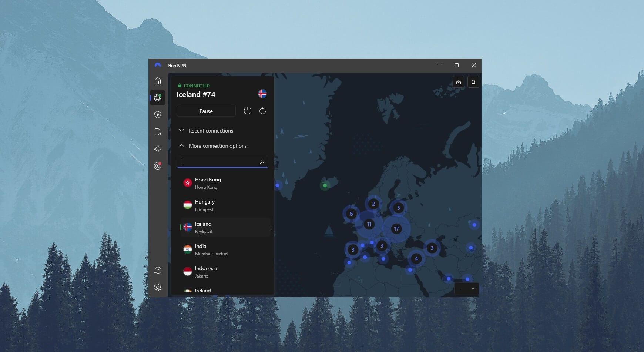
Task: Click the cluster of 4 servers on map
Action: [416, 258]
